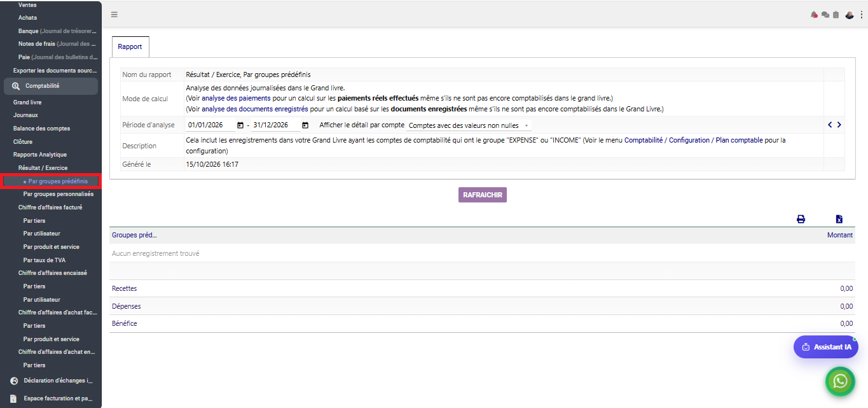Edit the end date field 31/12/2026

pos(277,125)
